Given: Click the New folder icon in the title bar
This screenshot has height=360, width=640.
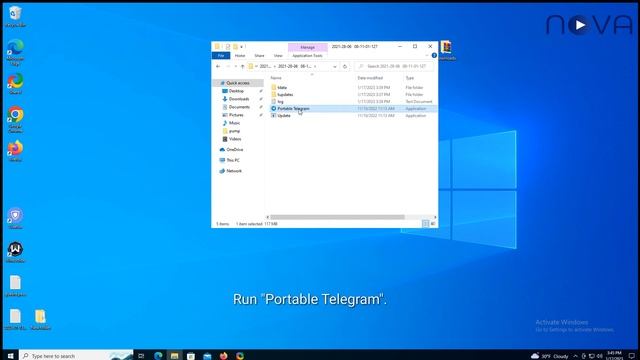Looking at the screenshot, I should coord(235,47).
